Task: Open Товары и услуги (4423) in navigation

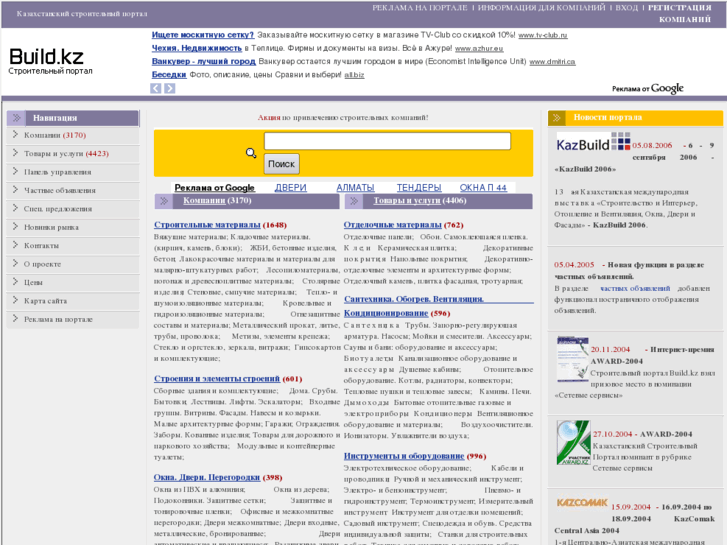Action: click(66, 154)
